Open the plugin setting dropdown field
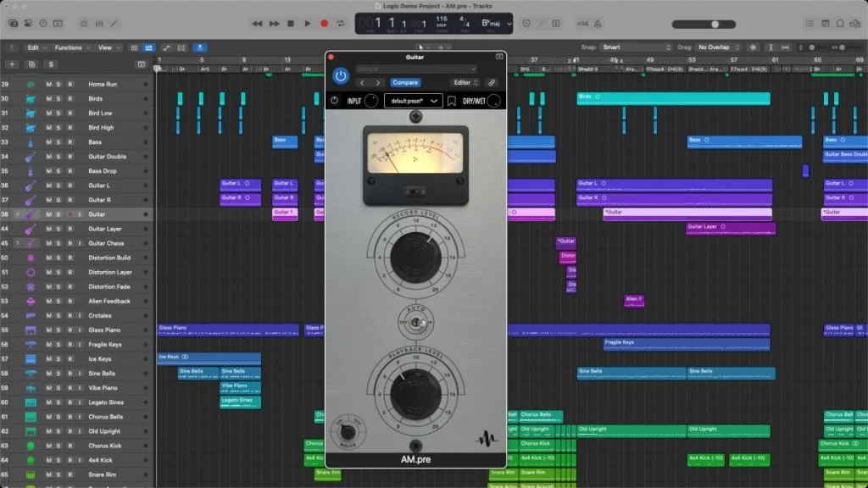Viewport: 868px width, 488px height. [415, 69]
